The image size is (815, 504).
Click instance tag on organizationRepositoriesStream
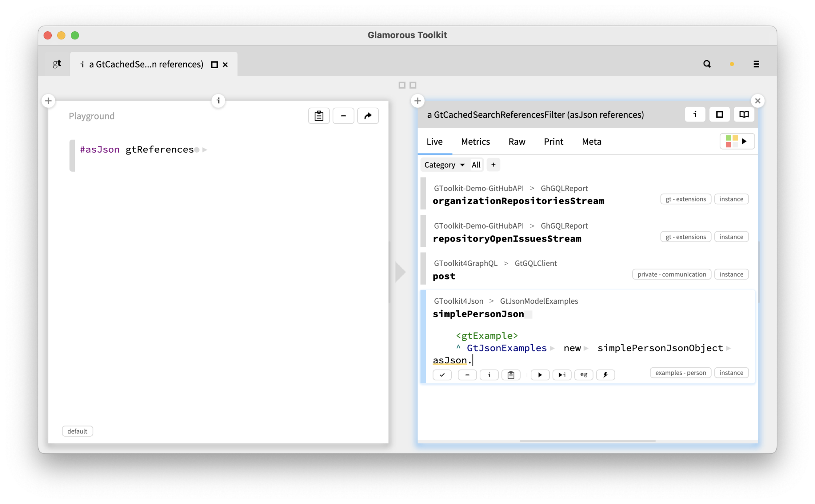[x=731, y=199]
